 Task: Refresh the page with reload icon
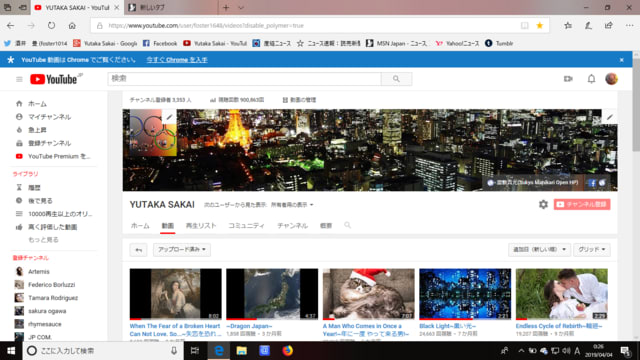(x=51, y=25)
